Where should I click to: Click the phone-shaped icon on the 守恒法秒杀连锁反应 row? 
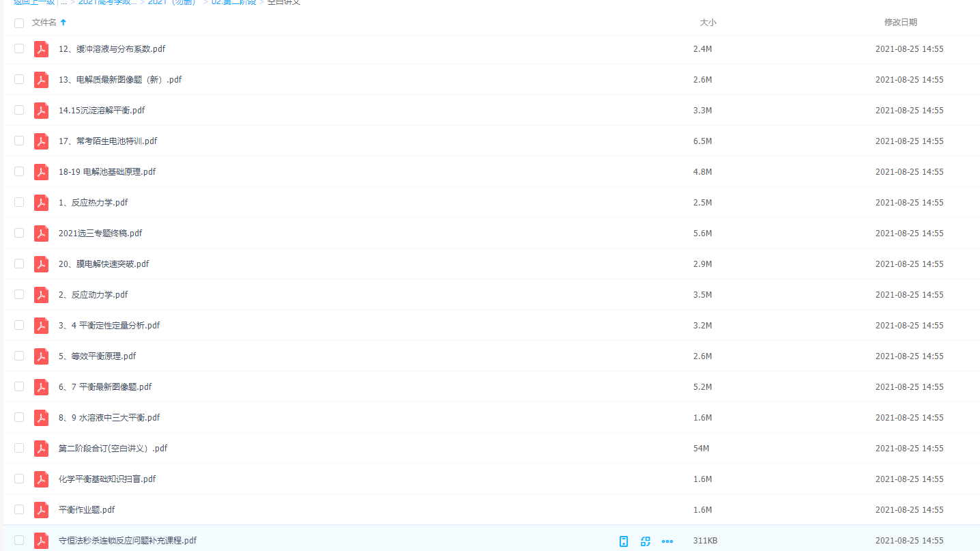click(x=623, y=541)
